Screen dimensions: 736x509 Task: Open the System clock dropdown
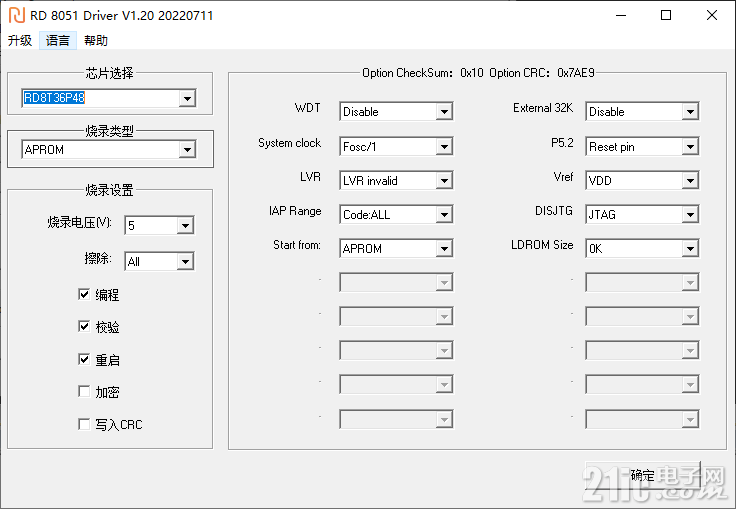point(396,147)
